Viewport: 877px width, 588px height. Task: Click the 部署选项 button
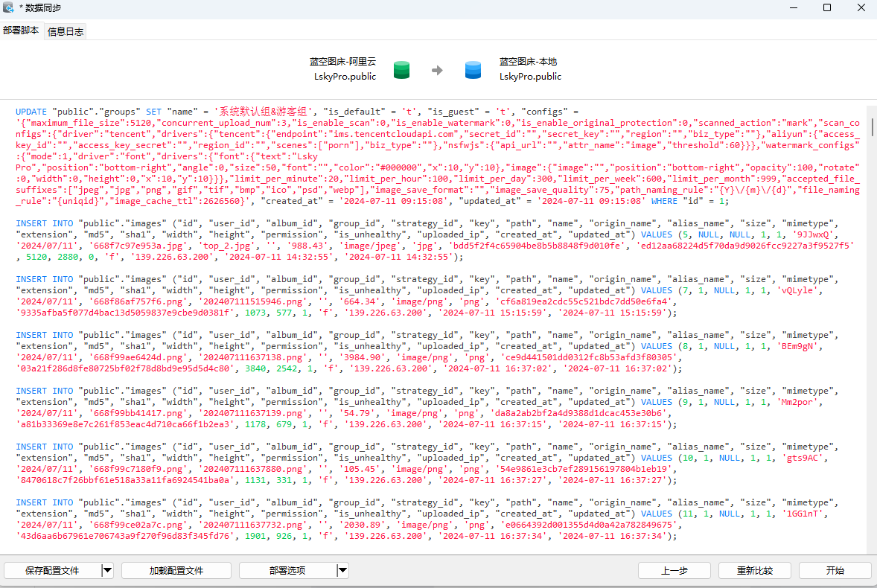pos(287,571)
